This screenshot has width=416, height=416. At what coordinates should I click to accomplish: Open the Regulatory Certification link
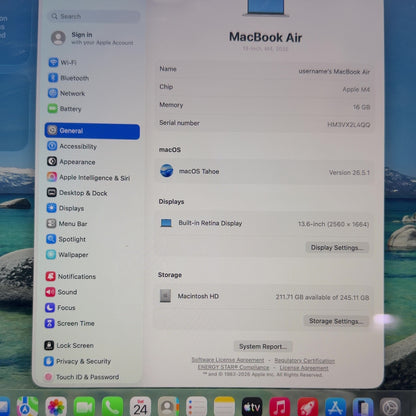304,361
